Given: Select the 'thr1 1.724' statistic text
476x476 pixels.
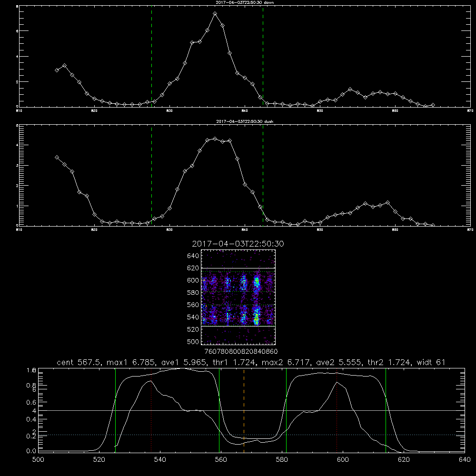Looking at the screenshot, I should coord(233,362).
